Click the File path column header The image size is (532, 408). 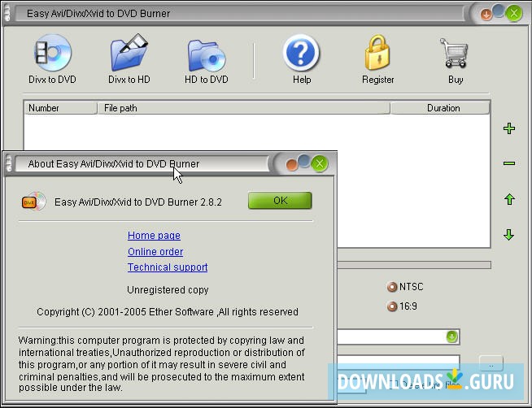pos(243,108)
